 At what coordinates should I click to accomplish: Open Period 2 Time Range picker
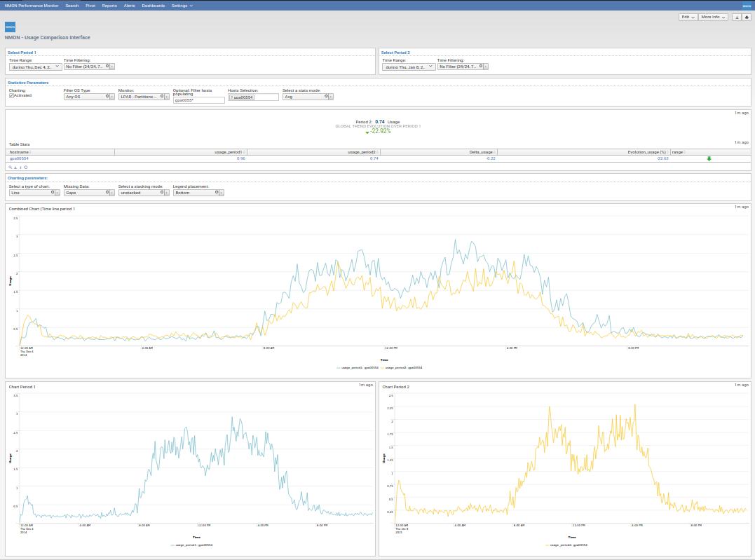click(x=409, y=67)
